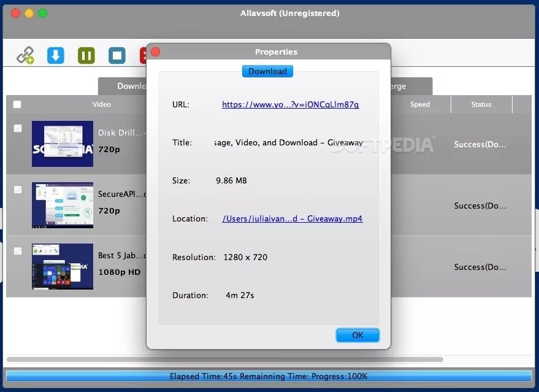
Task: Open the YouTube URL link
Action: (291, 104)
